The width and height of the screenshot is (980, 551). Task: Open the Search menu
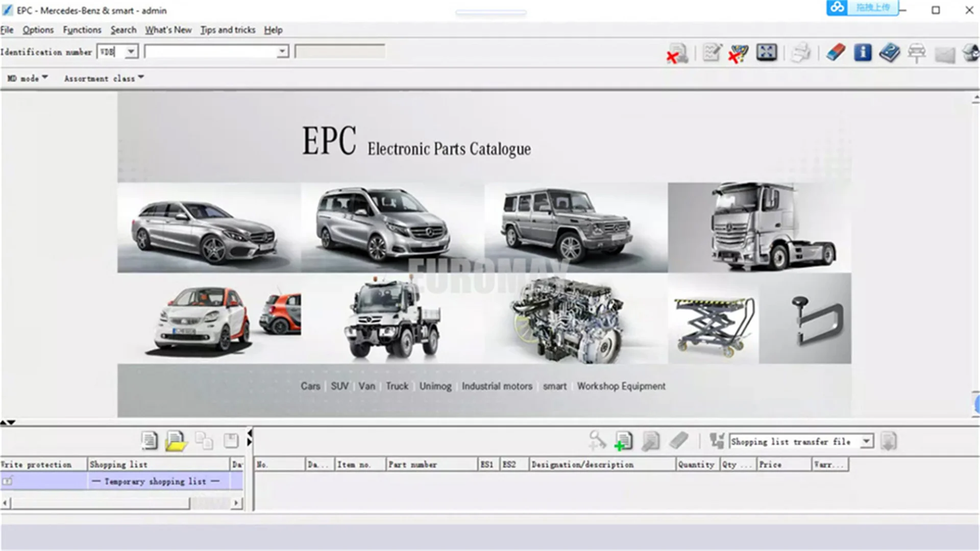click(x=124, y=30)
